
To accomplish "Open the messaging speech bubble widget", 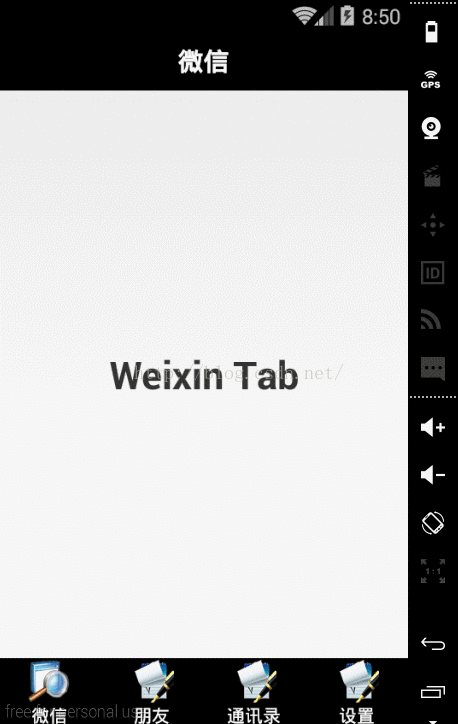I will pyautogui.click(x=433, y=368).
